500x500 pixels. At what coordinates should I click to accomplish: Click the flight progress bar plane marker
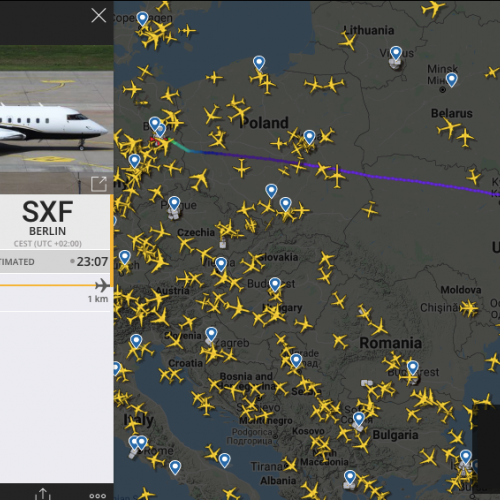(x=102, y=285)
